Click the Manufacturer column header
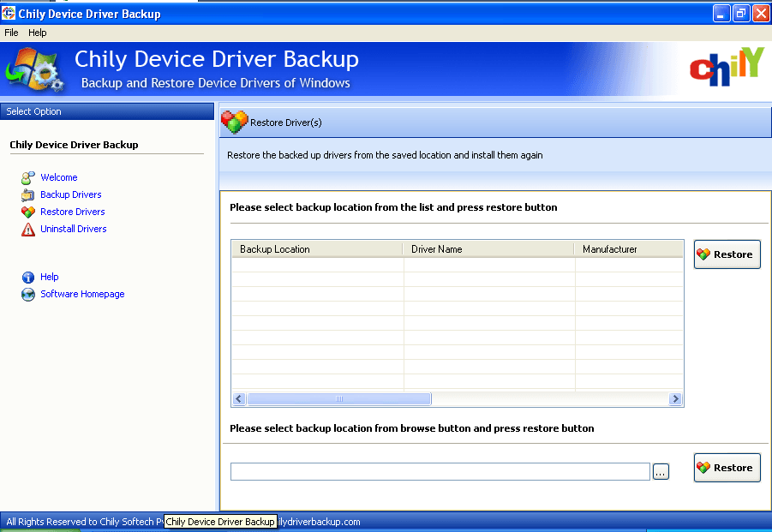Viewport: 772px width, 532px height. pos(628,249)
